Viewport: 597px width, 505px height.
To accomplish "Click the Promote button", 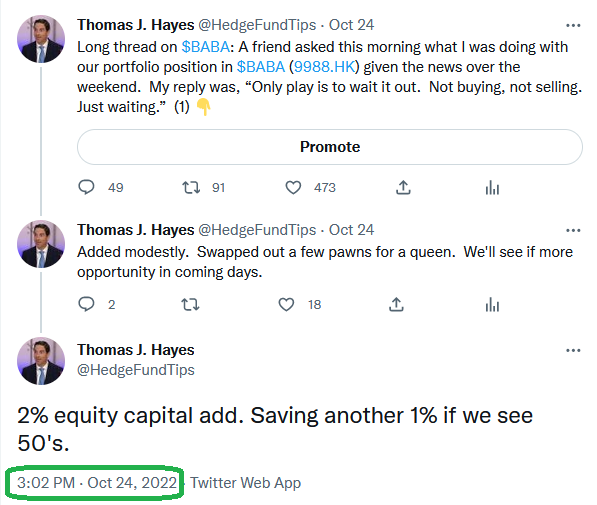I will click(330, 147).
